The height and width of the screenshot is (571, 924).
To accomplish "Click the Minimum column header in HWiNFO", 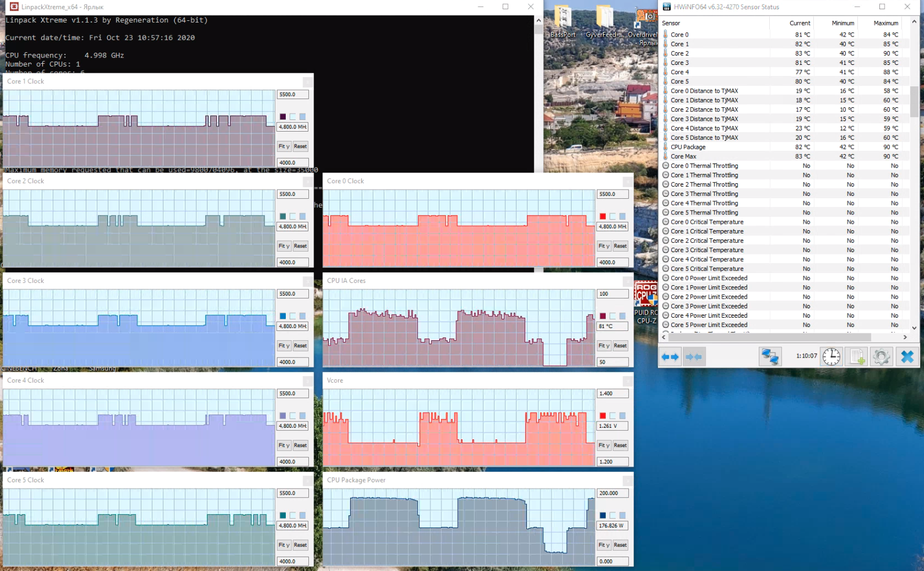I will pos(835,23).
